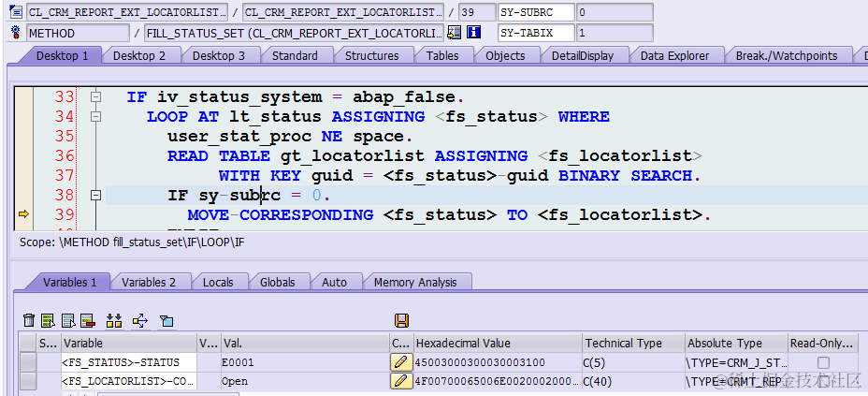The image size is (868, 396).
Task: Click the Hexadecimal Value column header
Action: pyautogui.click(x=499, y=343)
